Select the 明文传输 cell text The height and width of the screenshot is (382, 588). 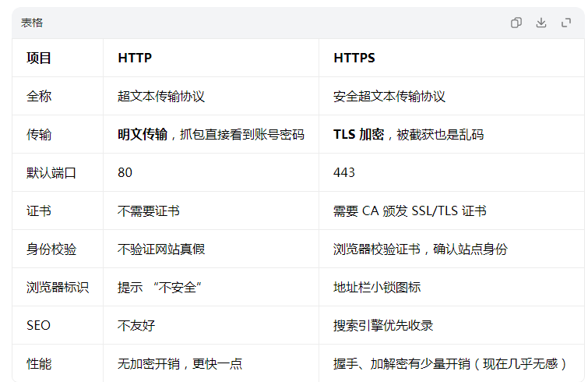143,134
